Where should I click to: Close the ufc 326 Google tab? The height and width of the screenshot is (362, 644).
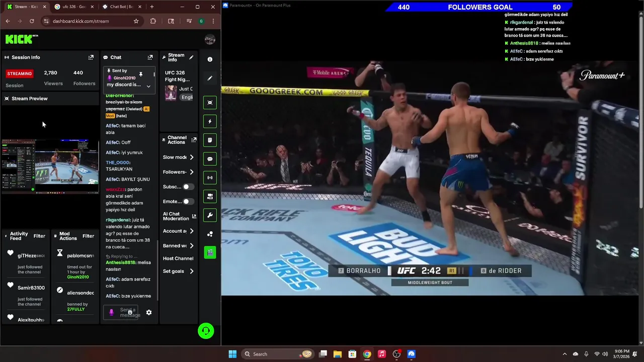(92, 7)
